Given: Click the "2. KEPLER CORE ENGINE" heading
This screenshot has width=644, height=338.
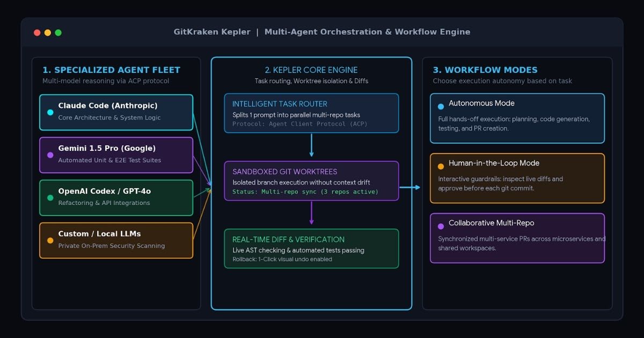Looking at the screenshot, I should 311,70.
